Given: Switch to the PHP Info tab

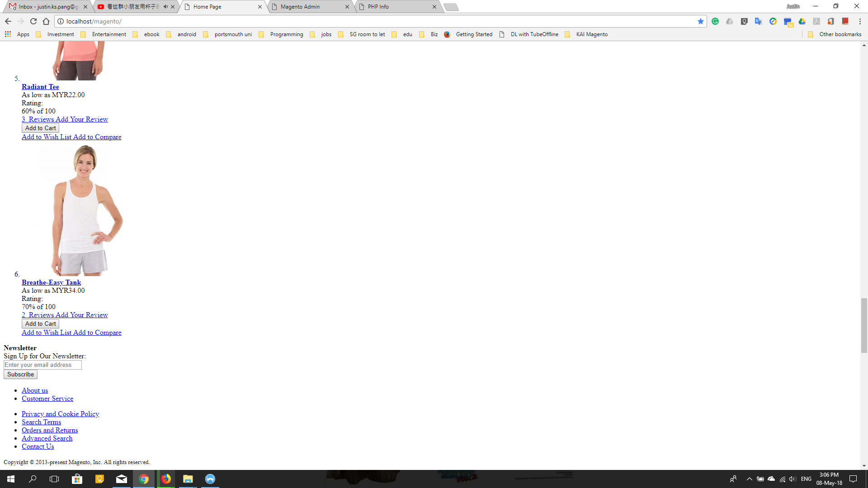Looking at the screenshot, I should [x=378, y=7].
